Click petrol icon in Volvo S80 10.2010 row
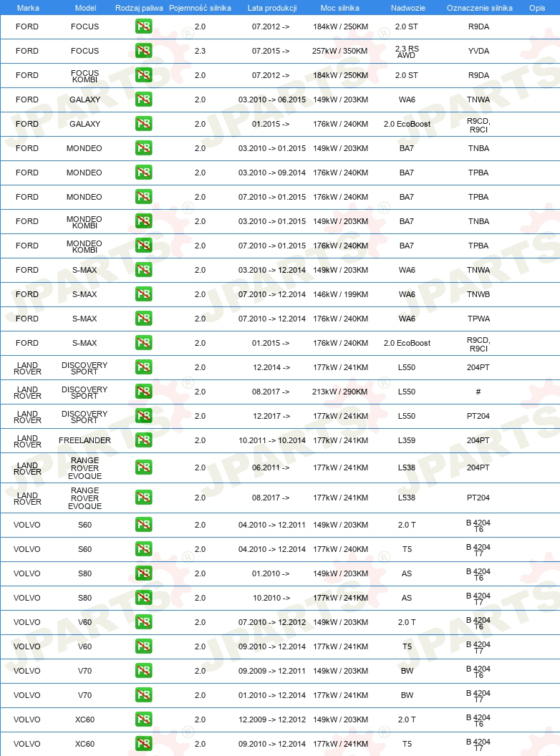This screenshot has width=560, height=756. pyautogui.click(x=144, y=597)
